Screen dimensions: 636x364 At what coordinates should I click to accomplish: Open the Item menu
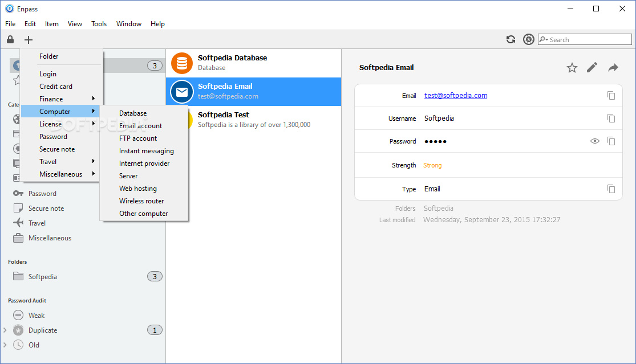[x=51, y=24]
